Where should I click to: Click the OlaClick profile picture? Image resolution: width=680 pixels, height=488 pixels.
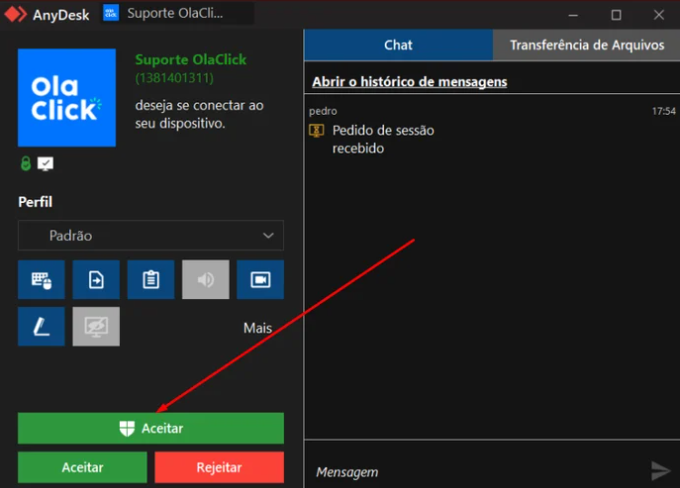(x=67, y=98)
